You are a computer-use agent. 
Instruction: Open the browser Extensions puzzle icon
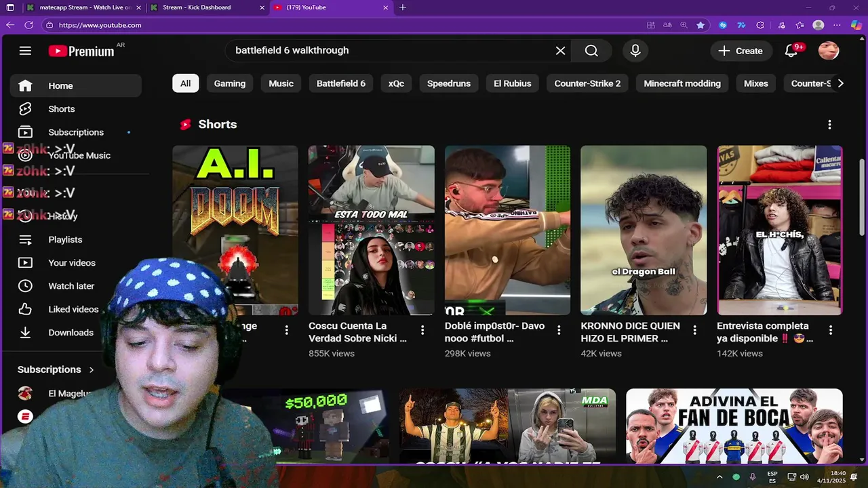(x=760, y=25)
